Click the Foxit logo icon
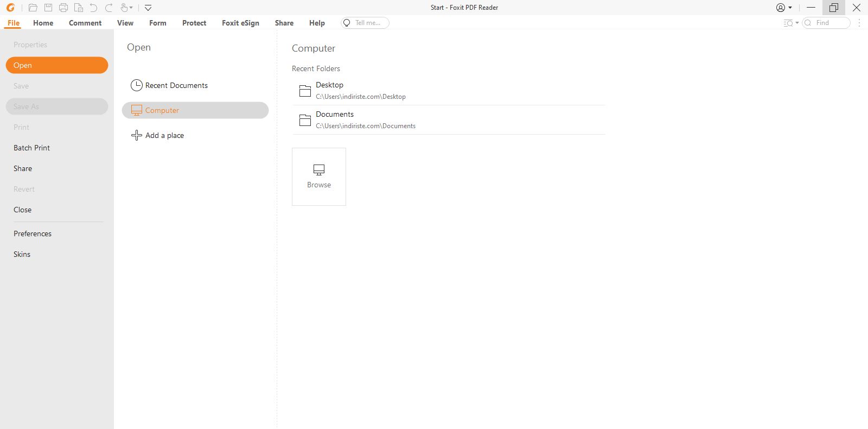Image resolution: width=868 pixels, height=429 pixels. [10, 8]
